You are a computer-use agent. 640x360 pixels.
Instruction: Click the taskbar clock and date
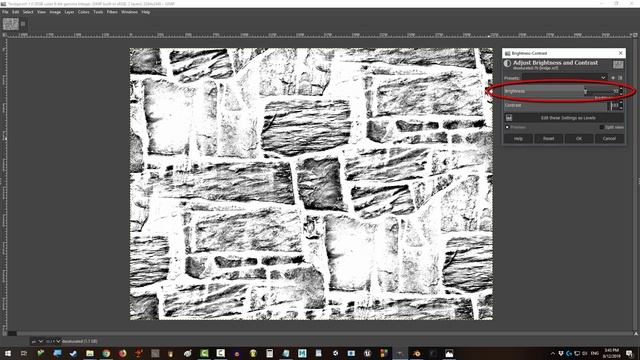pos(611,353)
